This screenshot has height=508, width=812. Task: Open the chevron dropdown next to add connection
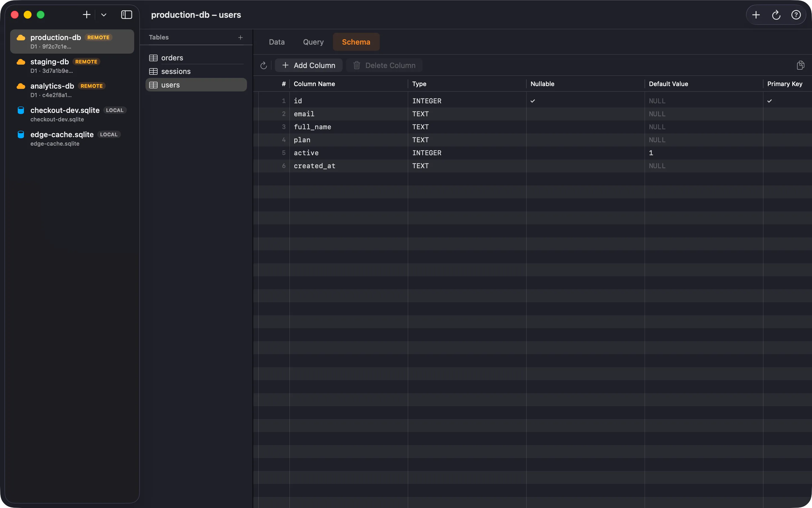(104, 15)
